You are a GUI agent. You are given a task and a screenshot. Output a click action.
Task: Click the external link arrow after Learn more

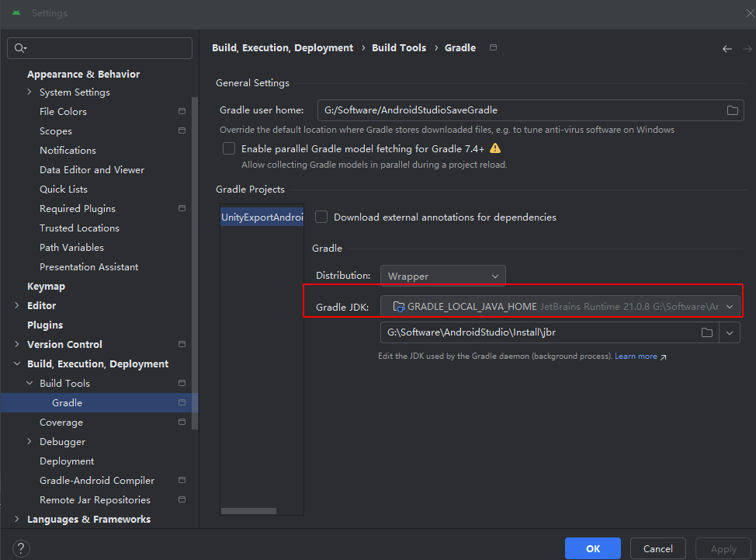664,357
